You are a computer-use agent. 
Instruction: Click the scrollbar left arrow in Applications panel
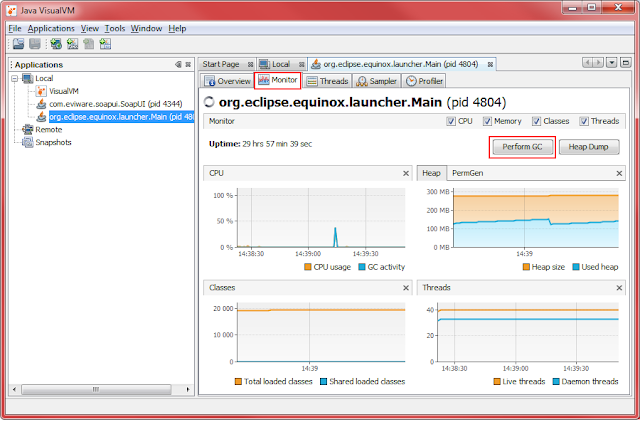click(15, 389)
